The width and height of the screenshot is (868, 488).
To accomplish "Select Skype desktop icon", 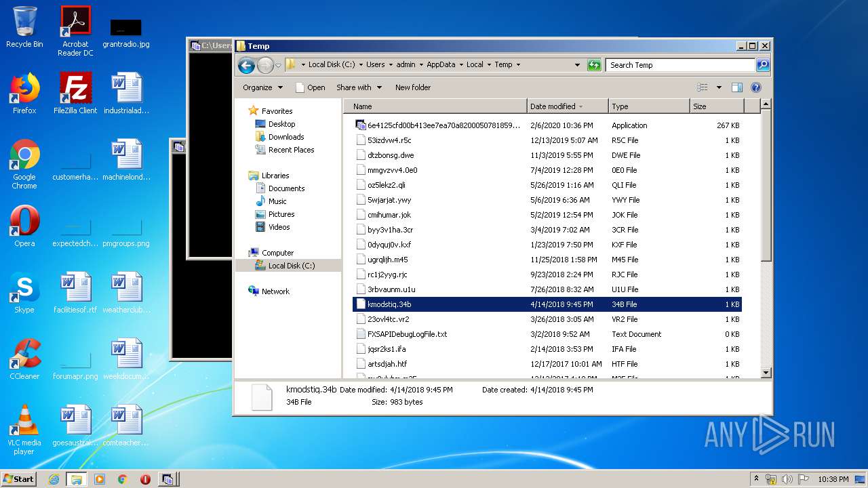I will coord(24,293).
